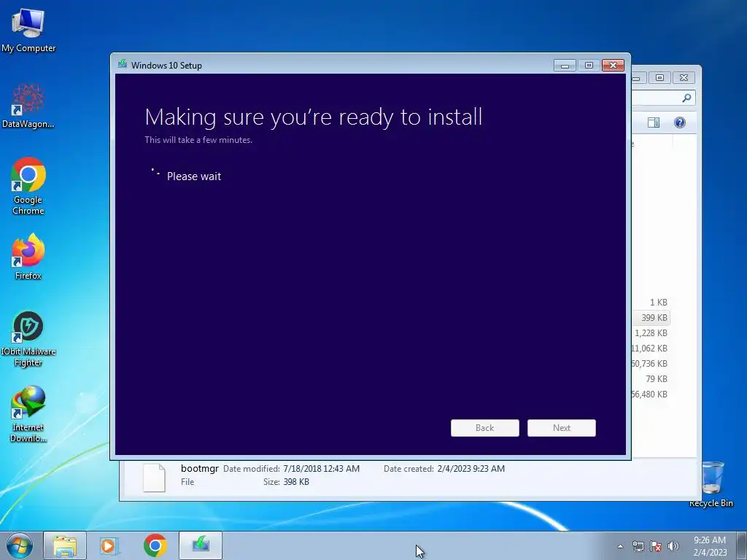
Task: Open Explorer help question mark icon
Action: [680, 122]
